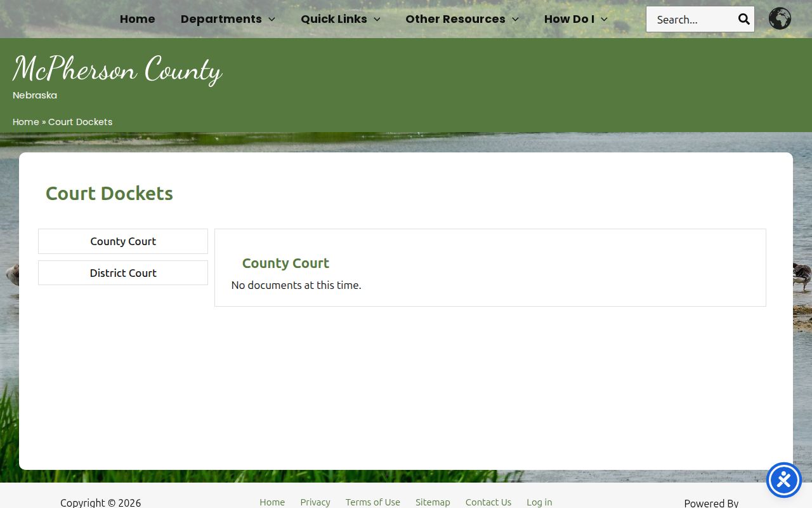Click the 'Court Dockets' page heading
The image size is (812, 508).
click(109, 193)
